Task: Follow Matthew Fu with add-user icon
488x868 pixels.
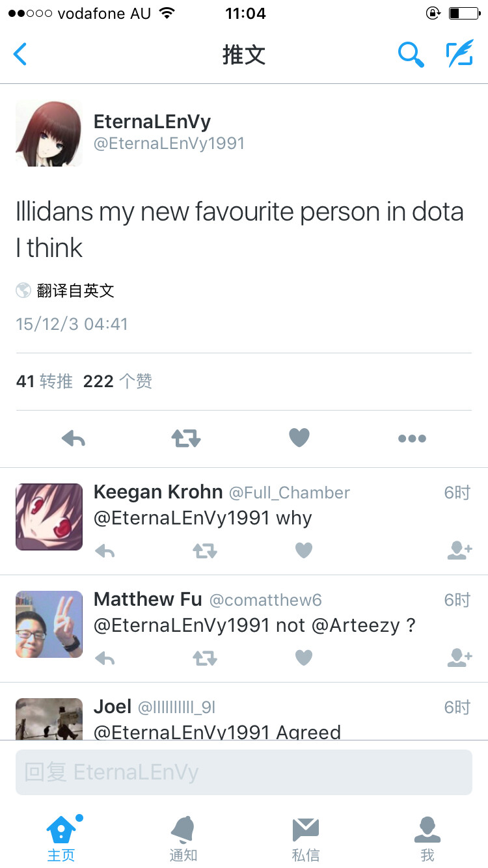Action: [x=459, y=658]
